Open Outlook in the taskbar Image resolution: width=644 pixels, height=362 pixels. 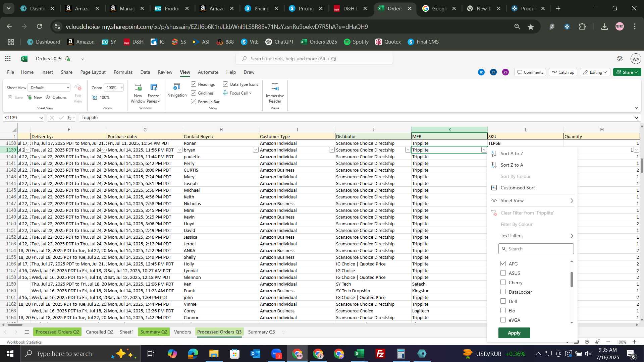256,354
